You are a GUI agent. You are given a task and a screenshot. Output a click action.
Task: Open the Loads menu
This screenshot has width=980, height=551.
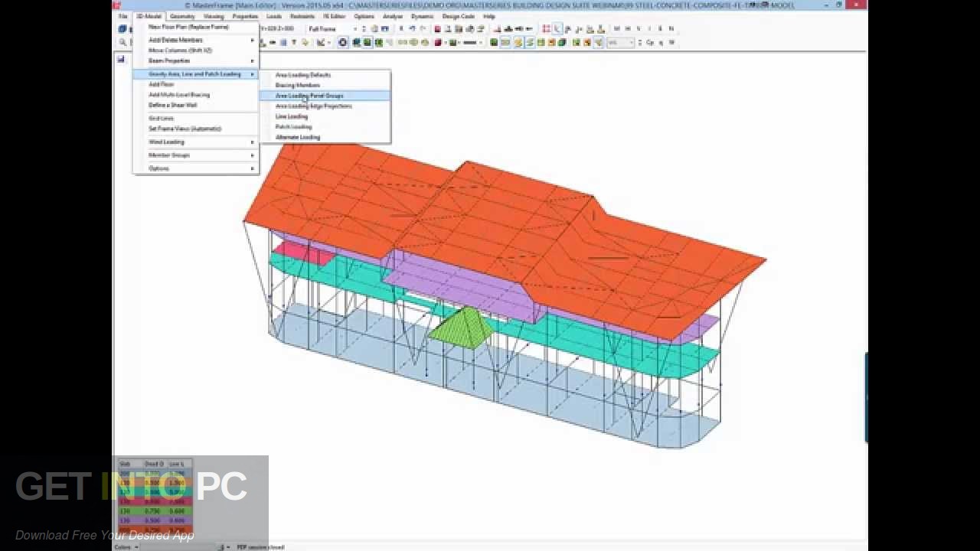pyautogui.click(x=274, y=16)
